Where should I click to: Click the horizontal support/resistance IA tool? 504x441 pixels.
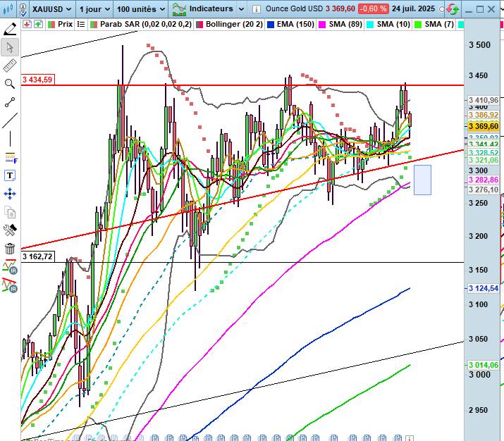(x=10, y=267)
